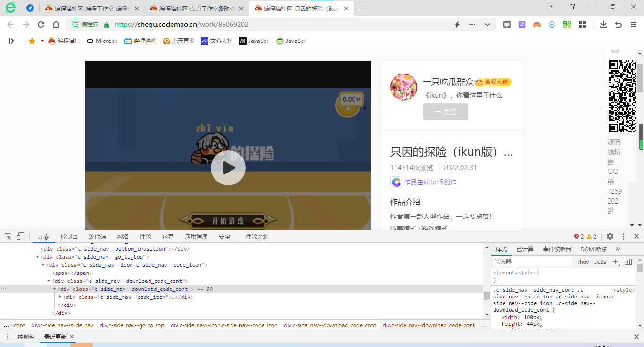The width and height of the screenshot is (644, 347).
Task: Expand the address bar dropdown chevron
Action: (x=487, y=25)
